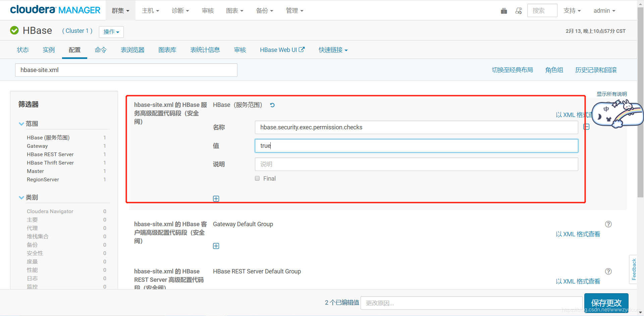Open 审核 (Audits) in top navigation

(208, 10)
